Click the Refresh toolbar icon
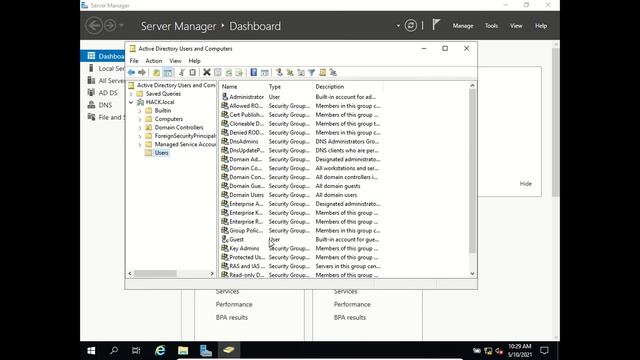Screen dimensions: 640x360 point(229,73)
